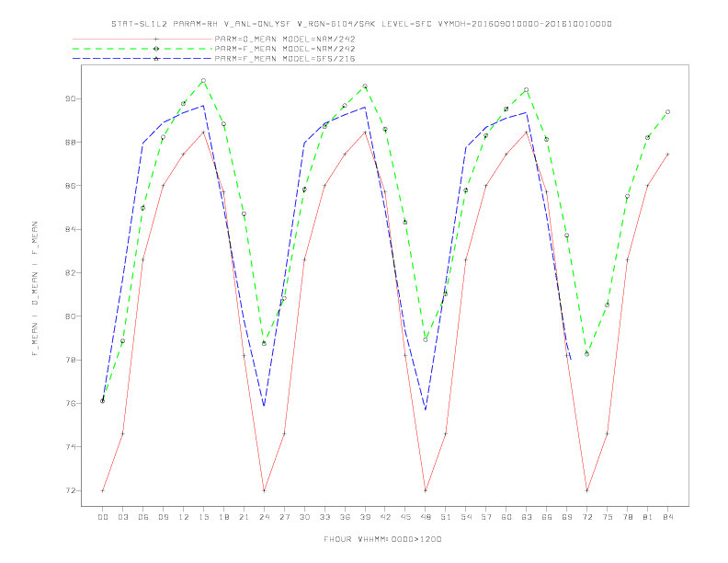Click y-axis tick value 74
The image size is (728, 563).
coord(70,447)
